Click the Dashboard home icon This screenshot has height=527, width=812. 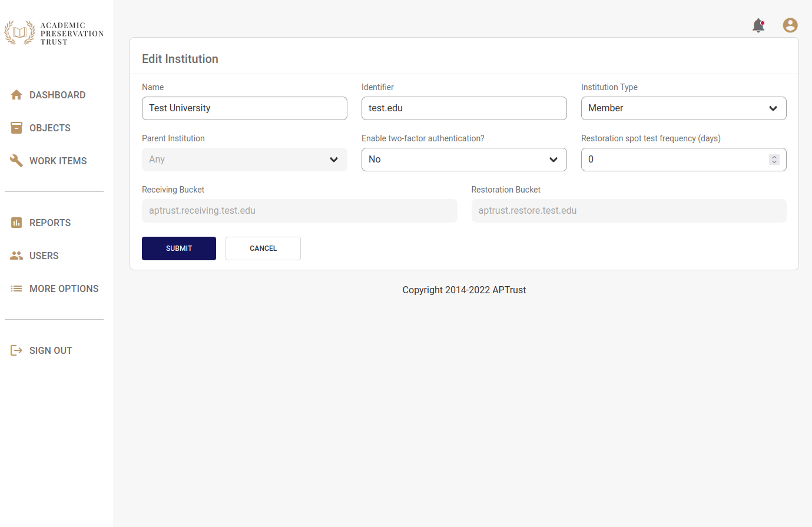point(16,95)
